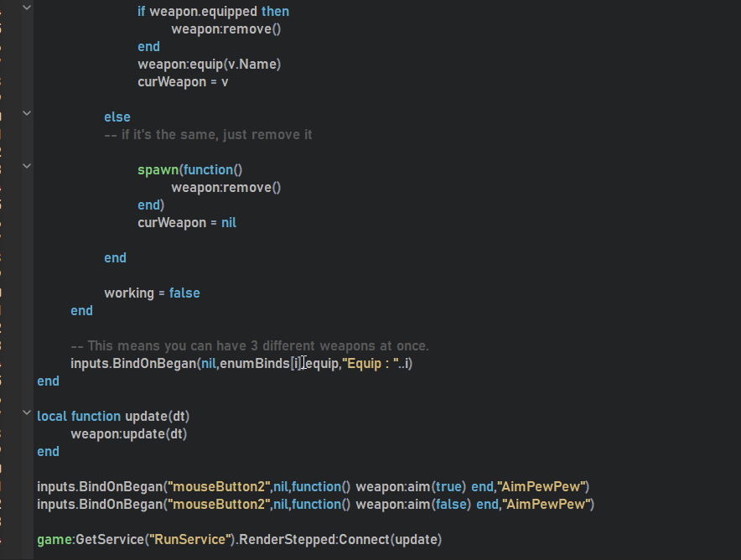Click comment 'if it's the same, just remove it'
Image resolution: width=741 pixels, height=560 pixels.
pos(208,135)
